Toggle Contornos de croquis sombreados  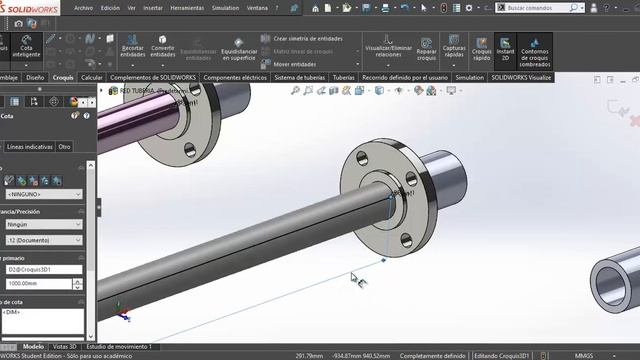(x=535, y=52)
